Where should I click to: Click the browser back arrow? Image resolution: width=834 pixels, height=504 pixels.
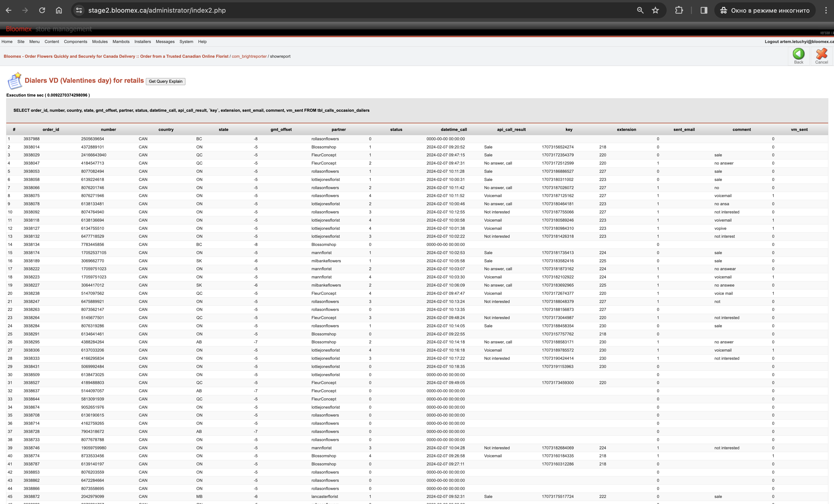click(x=8, y=11)
